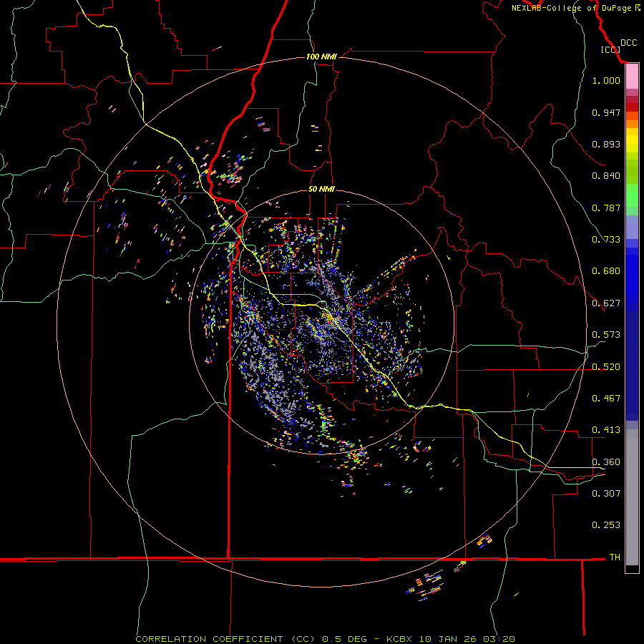Click the pink swatch at top of color bar
Image resolution: width=644 pixels, height=644 pixels.
pyautogui.click(x=632, y=77)
